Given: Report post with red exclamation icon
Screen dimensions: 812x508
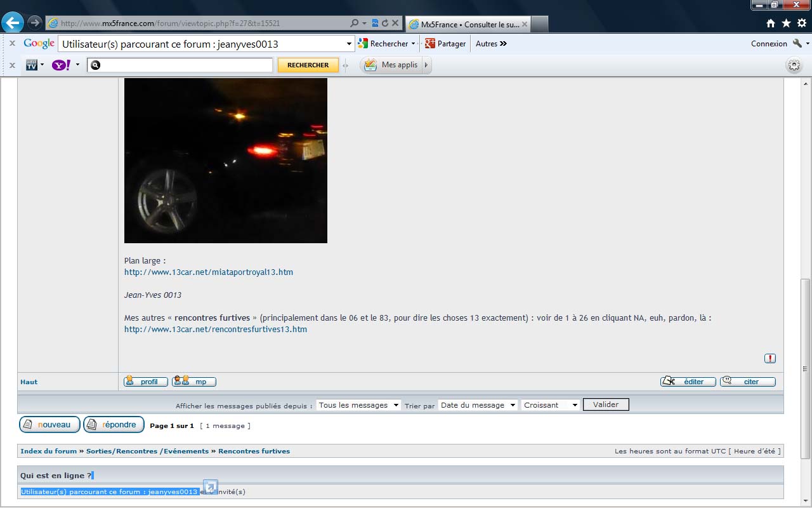Looking at the screenshot, I should click(x=770, y=358).
